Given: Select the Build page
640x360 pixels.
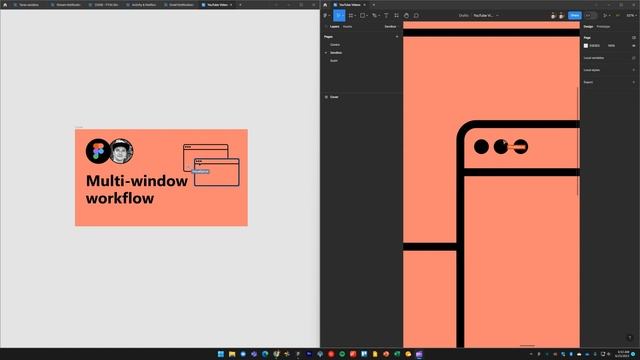Looking at the screenshot, I should click(x=334, y=61).
